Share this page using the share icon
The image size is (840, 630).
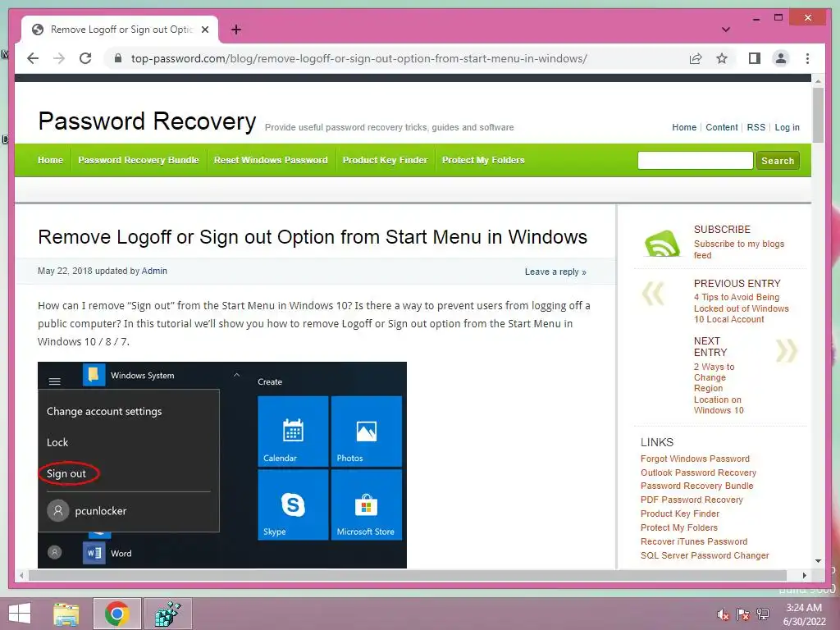coord(696,58)
